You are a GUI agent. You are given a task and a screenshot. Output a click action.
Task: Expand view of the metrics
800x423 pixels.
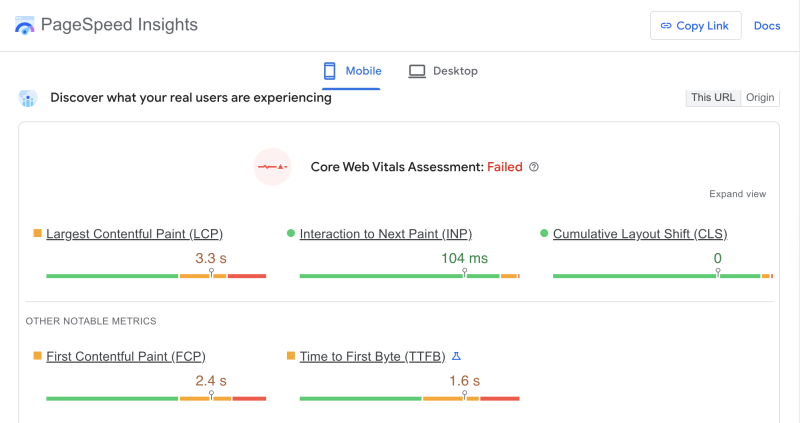[737, 194]
